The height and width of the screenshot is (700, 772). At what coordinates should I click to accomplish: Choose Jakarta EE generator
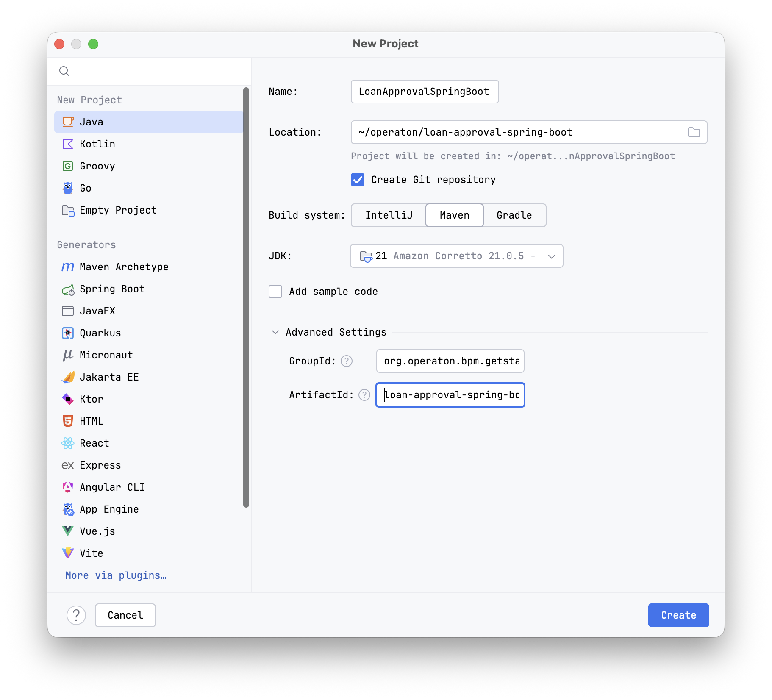pyautogui.click(x=149, y=377)
